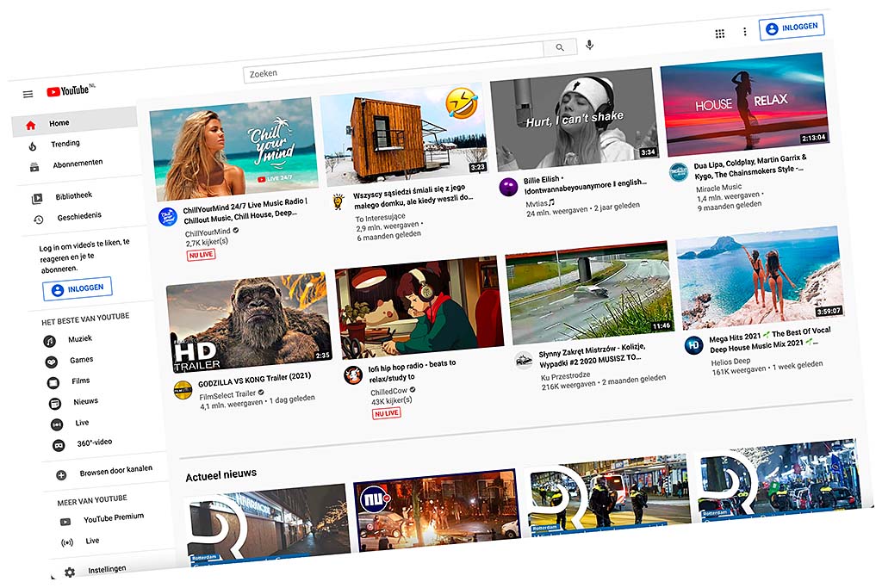Screen dimensions: 882x588
Task: Click the search magnifier button
Action: tap(560, 47)
